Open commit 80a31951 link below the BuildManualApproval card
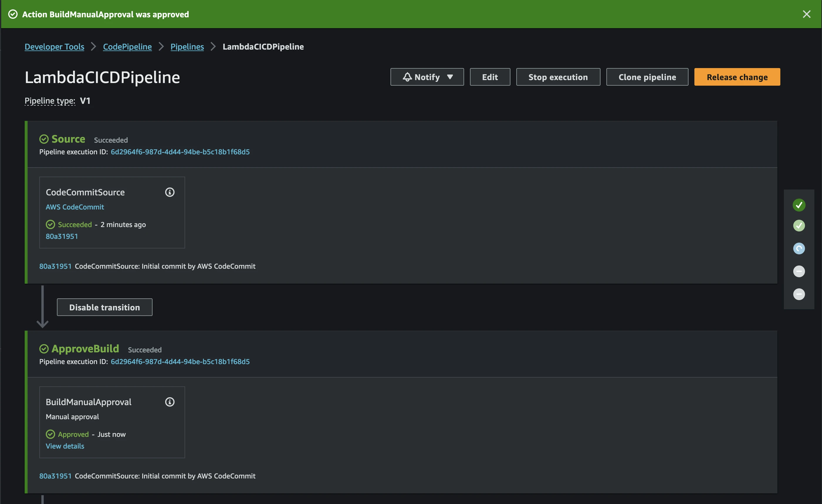The width and height of the screenshot is (822, 504). pos(55,476)
